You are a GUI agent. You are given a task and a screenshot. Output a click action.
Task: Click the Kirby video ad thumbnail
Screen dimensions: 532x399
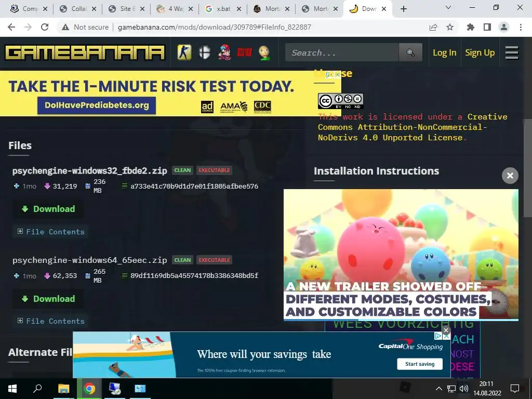click(x=401, y=255)
